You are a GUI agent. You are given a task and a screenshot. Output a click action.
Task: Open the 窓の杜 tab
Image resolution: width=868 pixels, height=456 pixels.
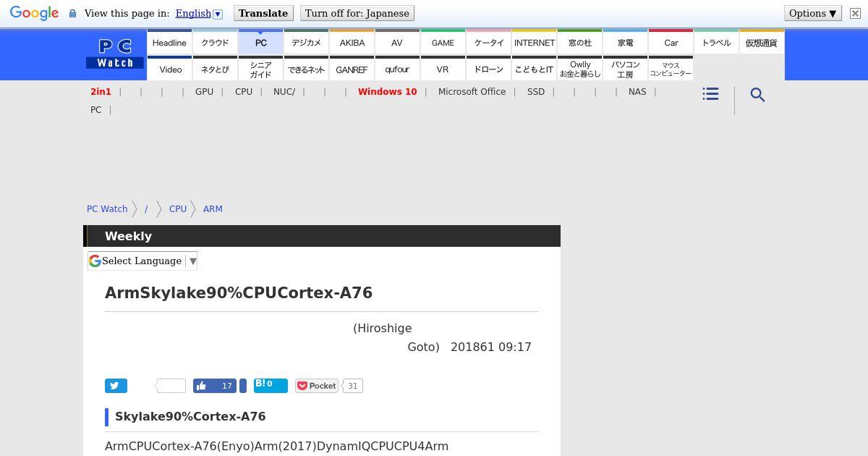coord(579,42)
